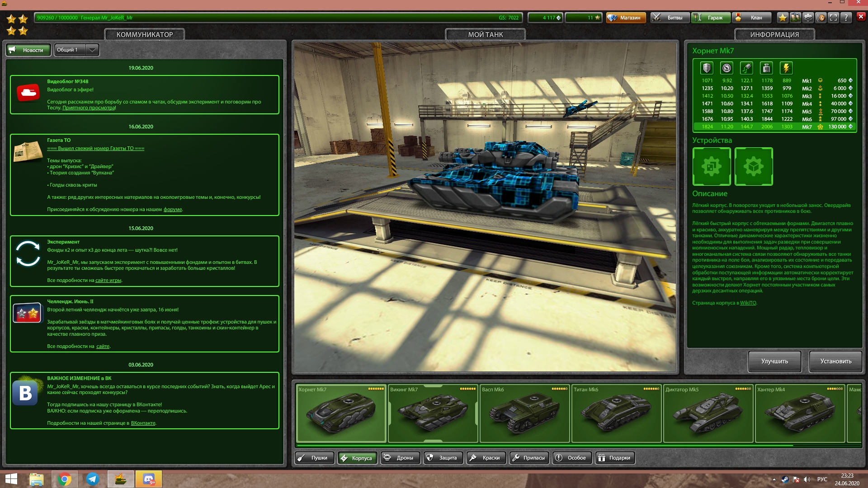The width and height of the screenshot is (868, 488).
Task: Toggle fullscreen mode icon
Action: (834, 18)
